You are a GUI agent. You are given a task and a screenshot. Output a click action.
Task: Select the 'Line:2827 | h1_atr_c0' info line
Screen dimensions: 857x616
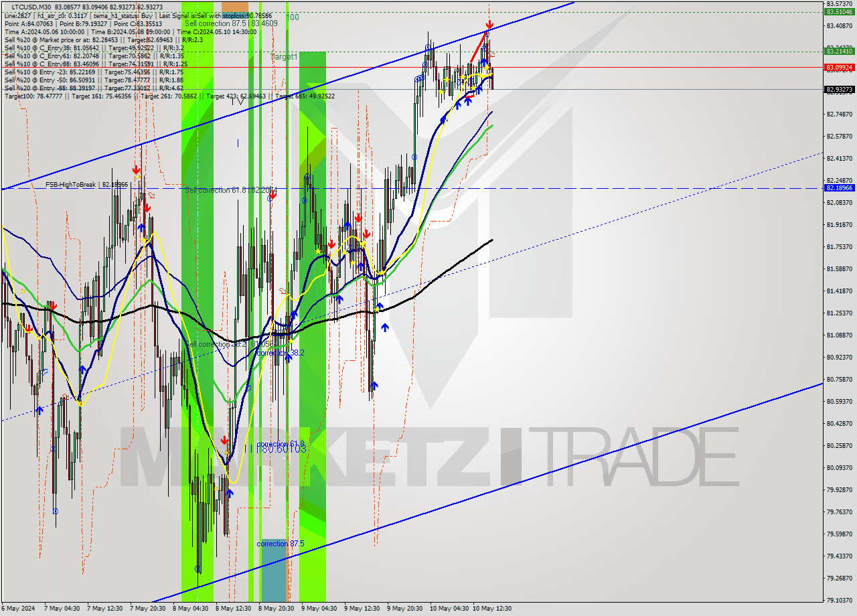(x=139, y=15)
